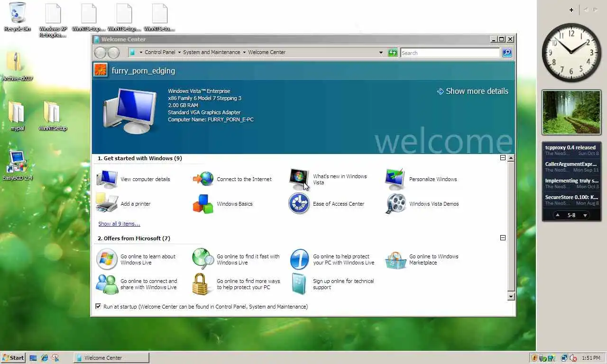Select What's new in Windows Vista

[x=329, y=179]
